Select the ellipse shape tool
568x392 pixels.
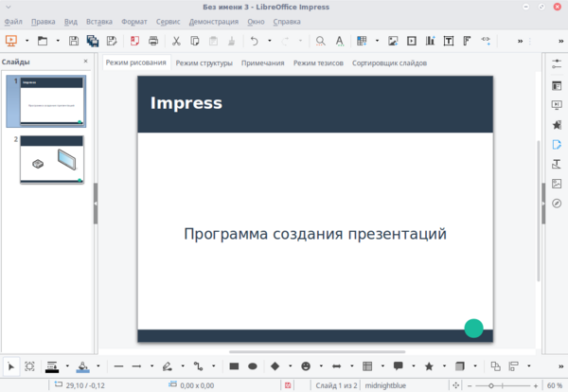point(253,365)
